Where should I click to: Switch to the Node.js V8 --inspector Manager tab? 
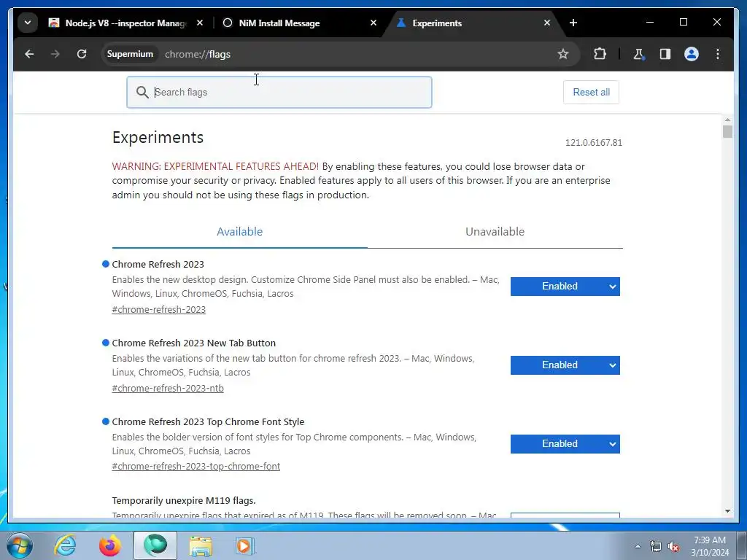[125, 23]
